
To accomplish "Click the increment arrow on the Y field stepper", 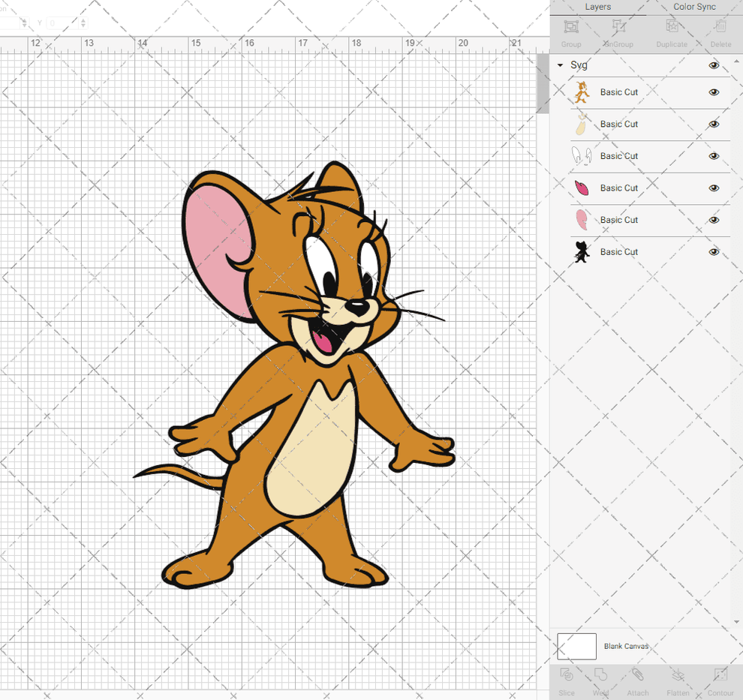I will coord(83,20).
